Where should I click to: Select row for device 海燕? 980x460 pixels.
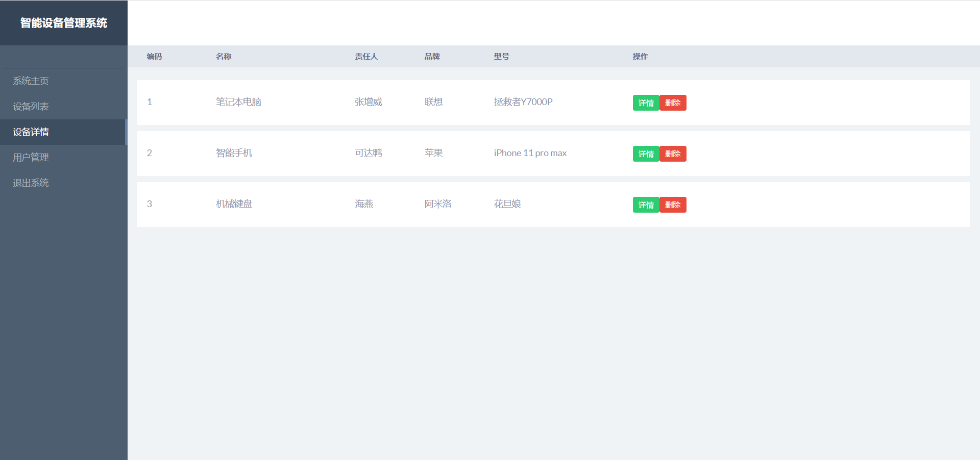pyautogui.click(x=364, y=204)
